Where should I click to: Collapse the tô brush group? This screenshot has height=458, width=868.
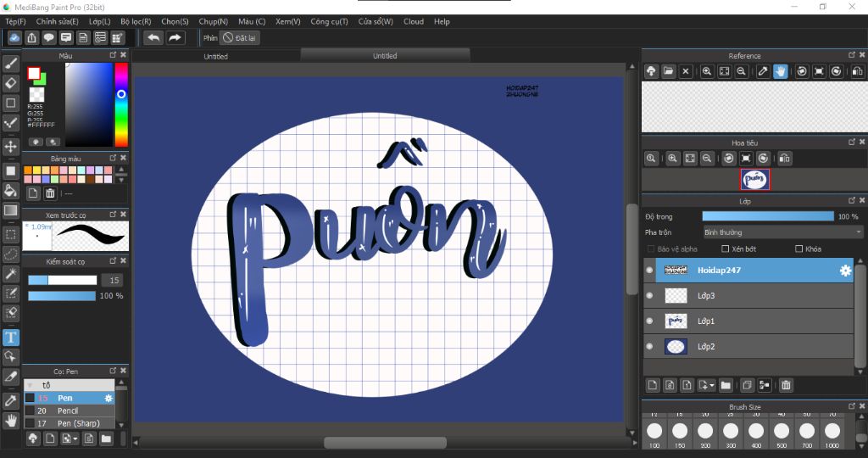pos(30,385)
